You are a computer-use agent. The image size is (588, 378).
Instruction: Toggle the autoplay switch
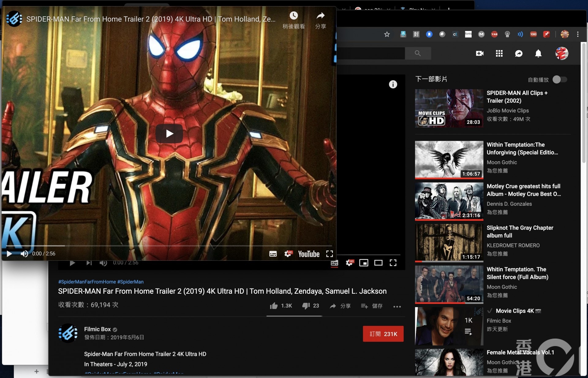point(560,80)
